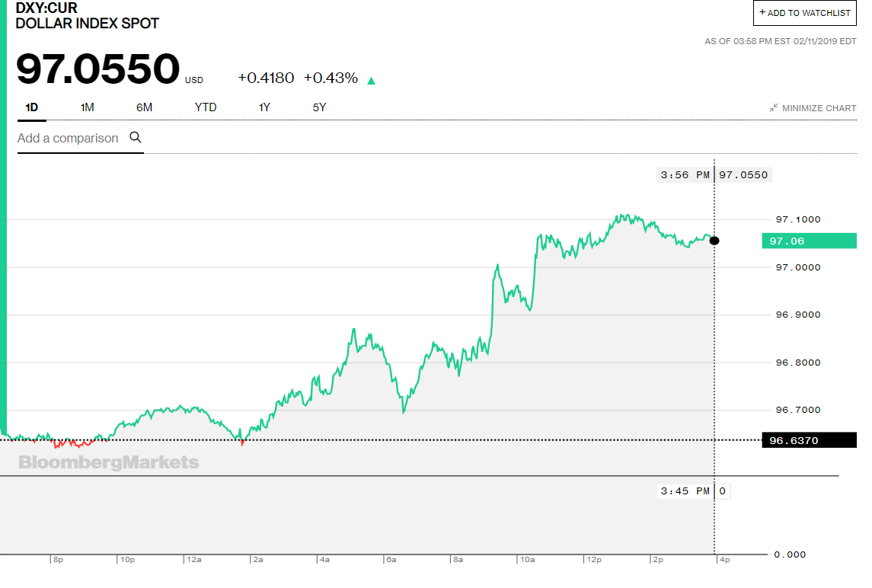
Task: Click the 97.0550 tooltip value
Action: click(x=743, y=174)
